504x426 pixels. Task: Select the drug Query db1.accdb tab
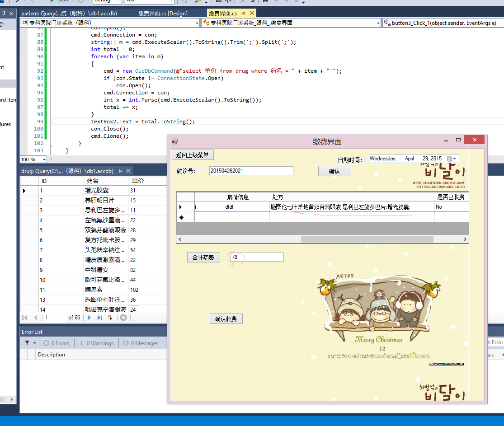point(67,171)
